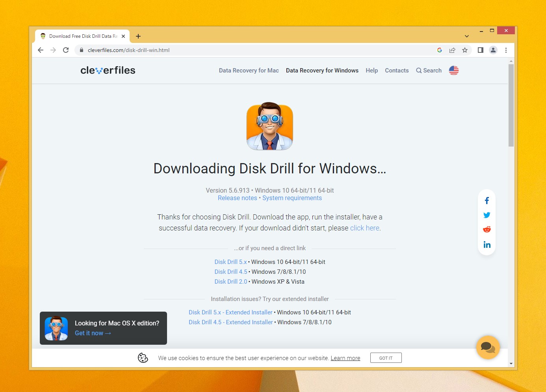Click 'Looking for Mac OS X edition?' text
Screen dimensions: 546x392
pos(117,323)
